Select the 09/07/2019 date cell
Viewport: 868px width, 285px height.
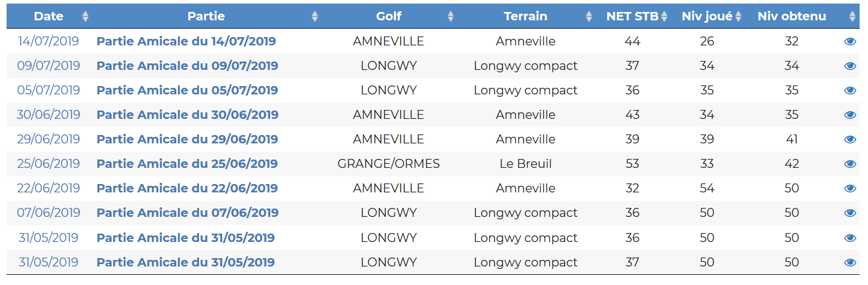point(48,66)
